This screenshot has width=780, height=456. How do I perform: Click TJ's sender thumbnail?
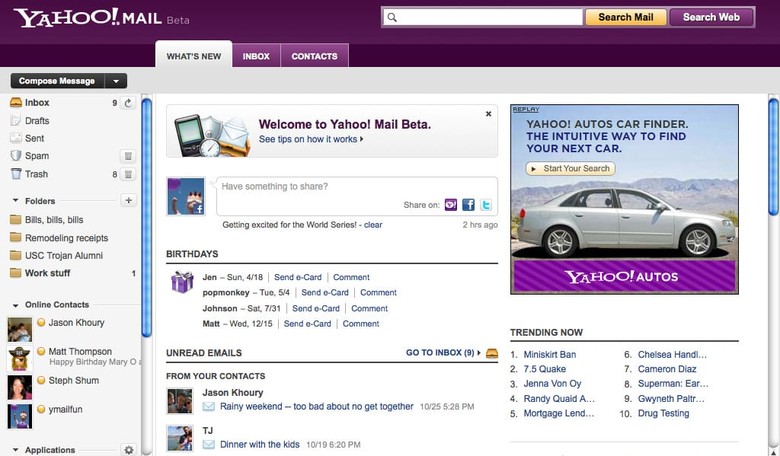179,438
